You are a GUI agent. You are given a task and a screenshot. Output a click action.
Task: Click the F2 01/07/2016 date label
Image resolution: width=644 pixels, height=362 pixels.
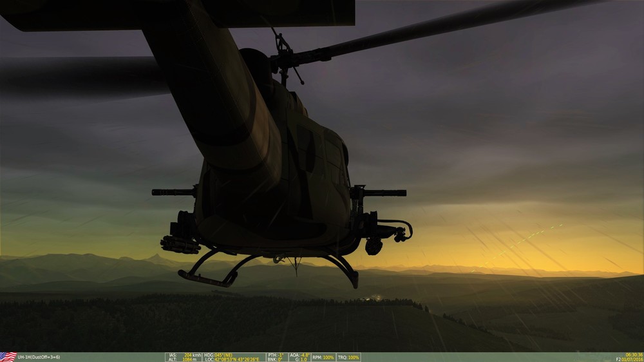[x=630, y=359]
